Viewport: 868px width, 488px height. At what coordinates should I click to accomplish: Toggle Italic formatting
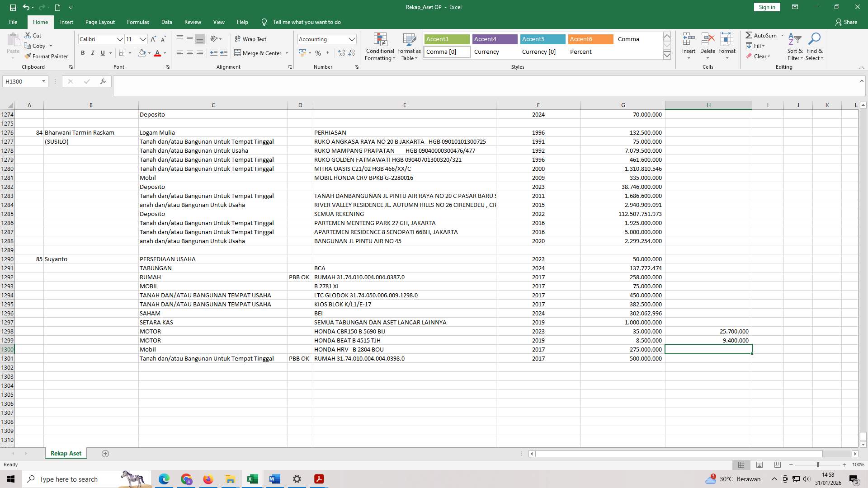click(93, 53)
